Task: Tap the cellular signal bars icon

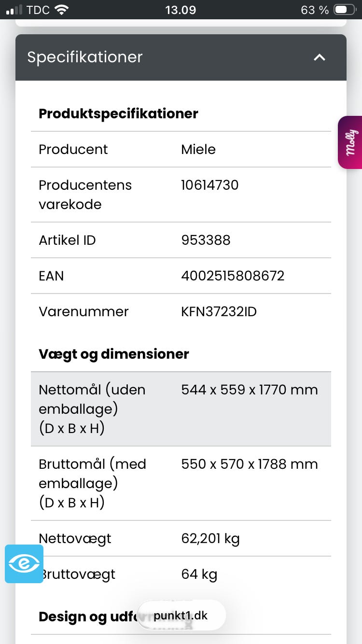Action: point(14,10)
